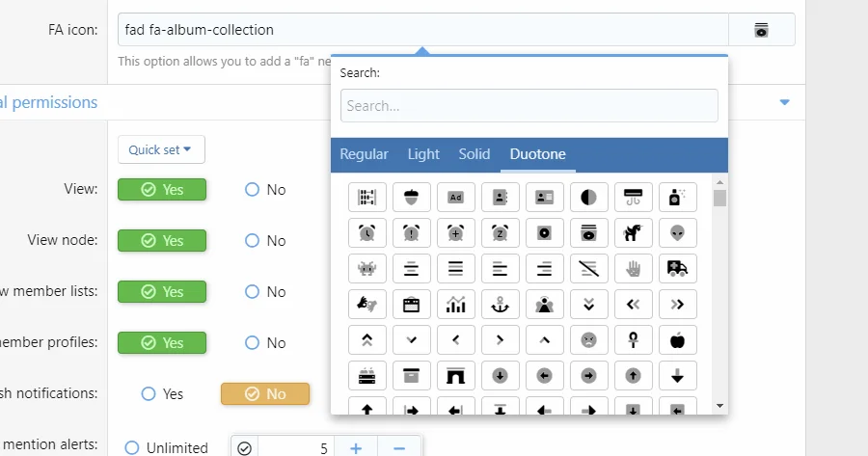Image resolution: width=868 pixels, height=456 pixels.
Task: Increase mention alerts with plus button
Action: (x=355, y=446)
